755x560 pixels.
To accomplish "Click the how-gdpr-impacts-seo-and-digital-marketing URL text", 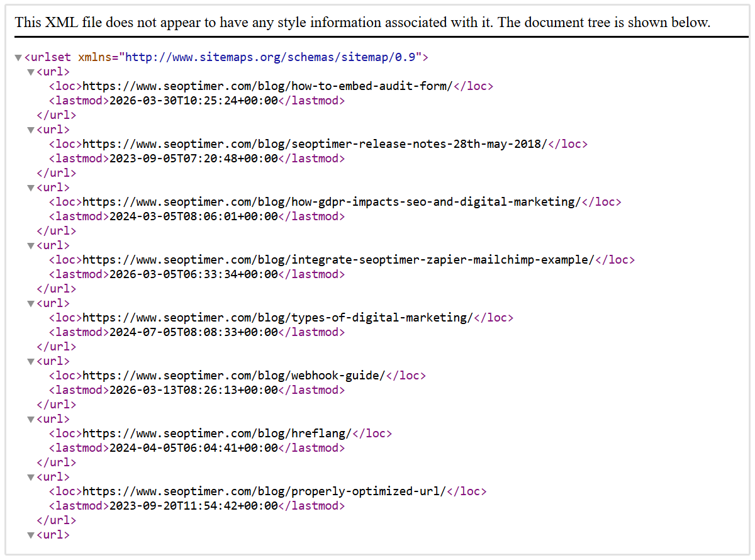I will click(332, 202).
